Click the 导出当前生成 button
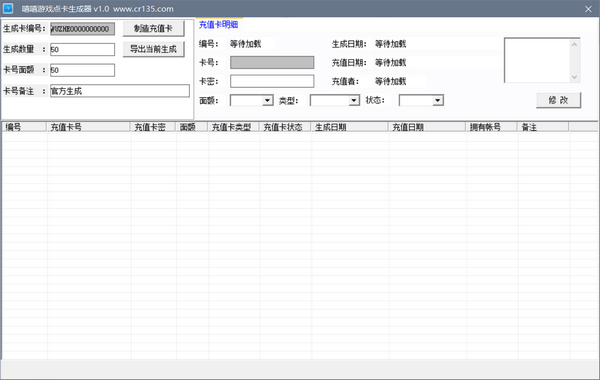Image resolution: width=600 pixels, height=380 pixels. 153,49
